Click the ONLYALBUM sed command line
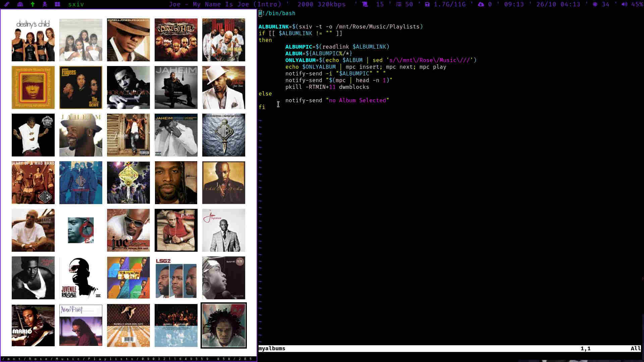644x362 pixels. 381,60
